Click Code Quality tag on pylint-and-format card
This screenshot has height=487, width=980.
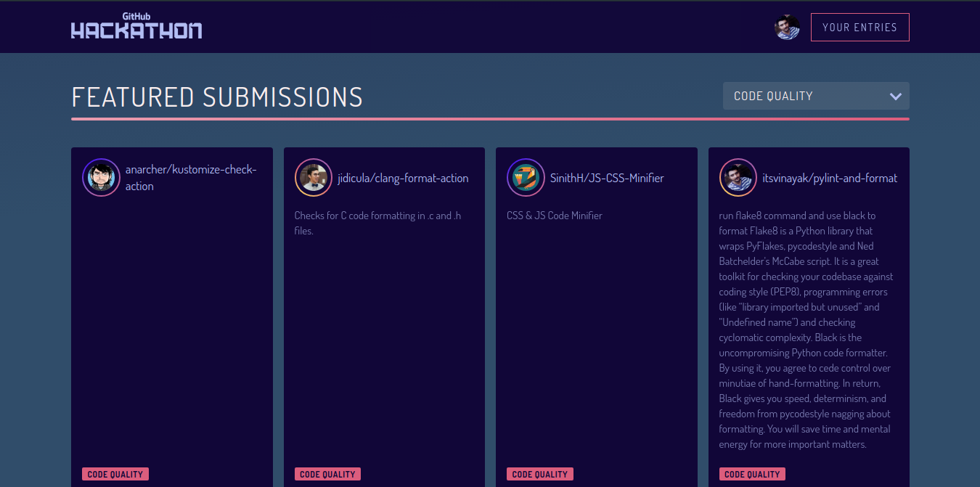point(752,474)
